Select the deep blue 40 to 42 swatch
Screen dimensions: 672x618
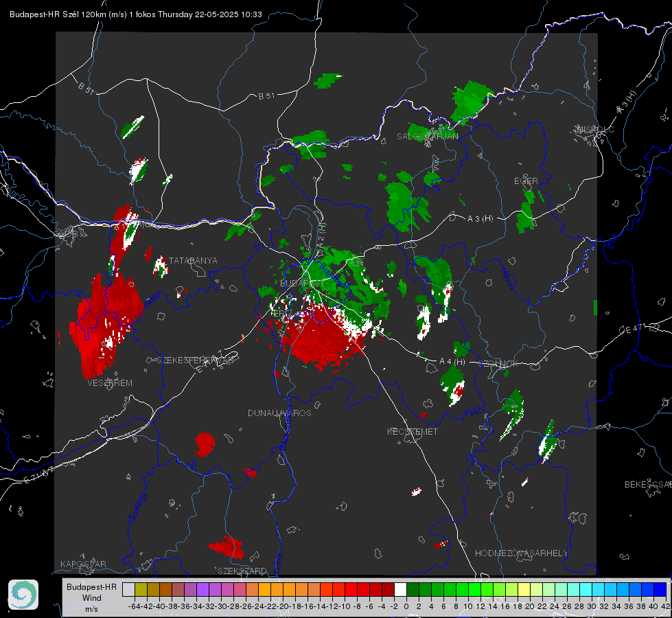click(660, 589)
